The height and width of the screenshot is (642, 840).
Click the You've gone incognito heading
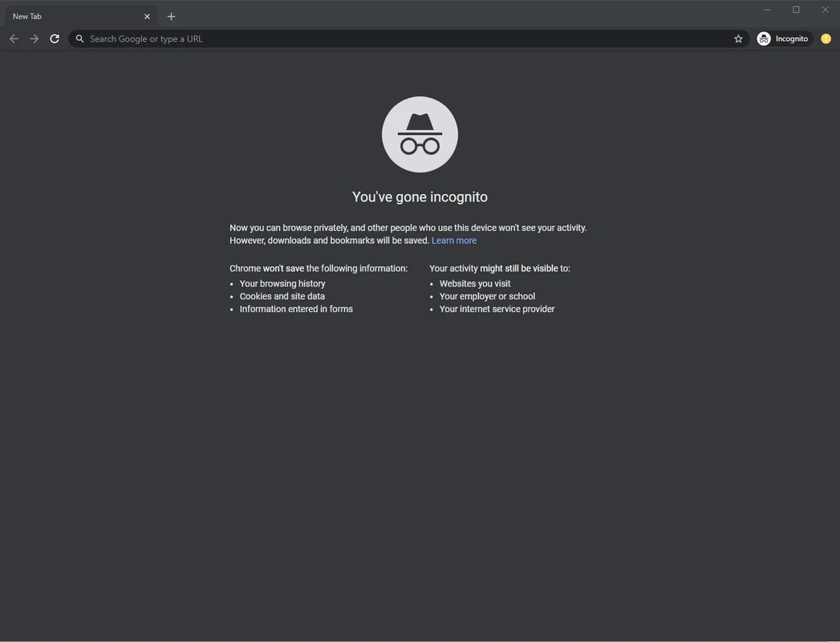(x=420, y=197)
